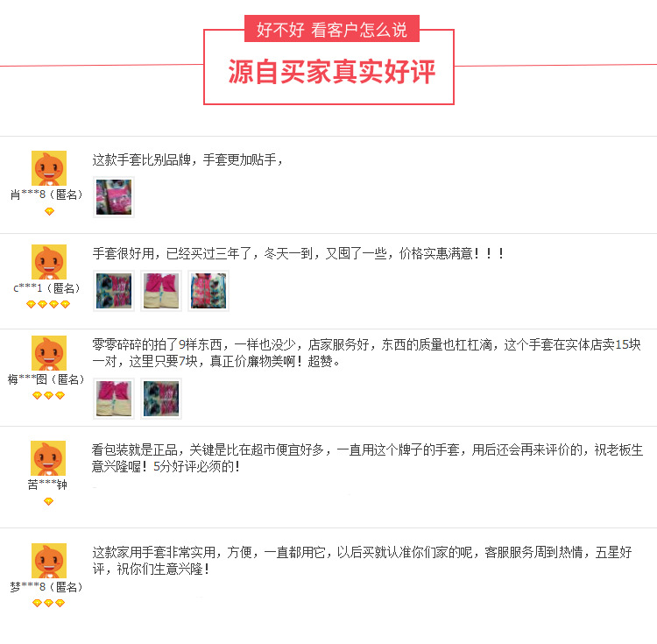Click the diamond rank icon under 苦***钟
The width and height of the screenshot is (657, 644).
click(x=48, y=501)
